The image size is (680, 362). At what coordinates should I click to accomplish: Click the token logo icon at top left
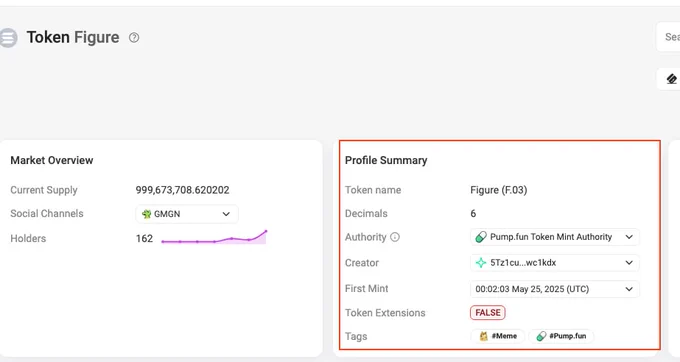pos(8,38)
